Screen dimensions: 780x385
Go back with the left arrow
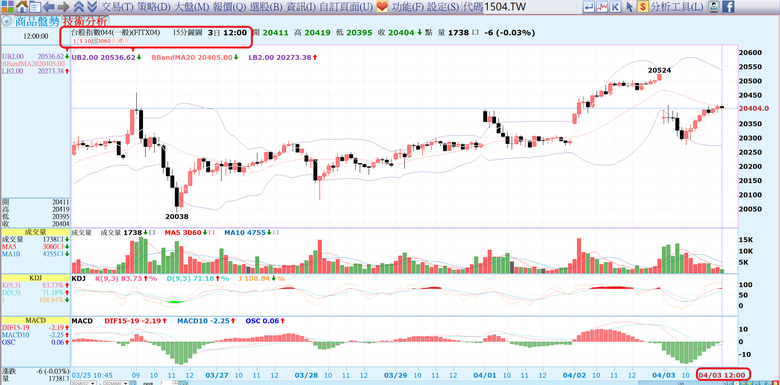[x=49, y=6]
